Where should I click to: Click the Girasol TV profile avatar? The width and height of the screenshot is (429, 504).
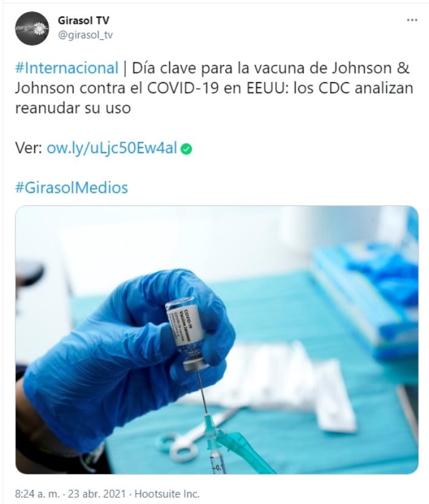click(32, 28)
